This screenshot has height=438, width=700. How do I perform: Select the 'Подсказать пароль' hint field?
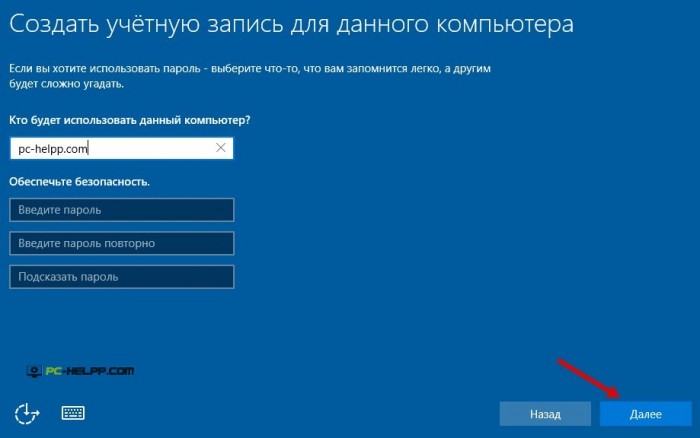tap(121, 277)
